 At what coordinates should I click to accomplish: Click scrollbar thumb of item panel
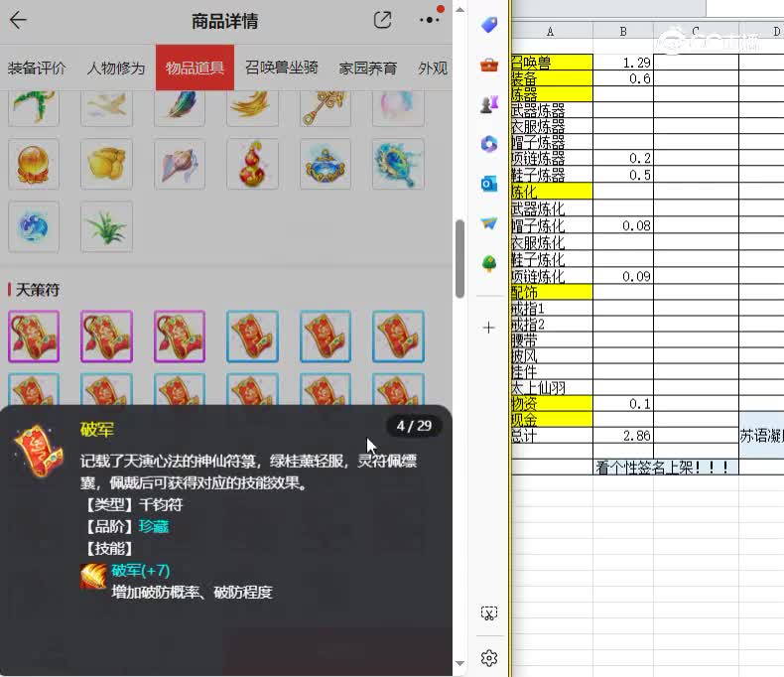click(x=460, y=258)
